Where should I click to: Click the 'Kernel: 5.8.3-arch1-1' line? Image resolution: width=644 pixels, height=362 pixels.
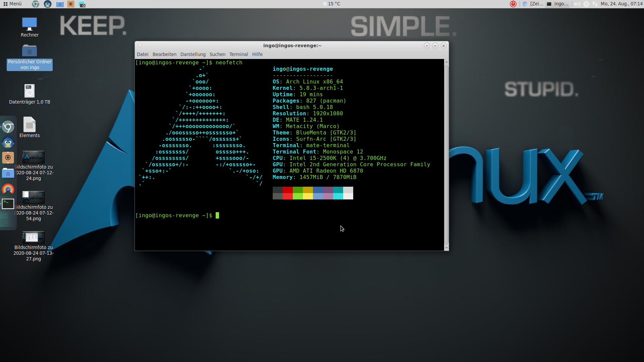click(308, 88)
